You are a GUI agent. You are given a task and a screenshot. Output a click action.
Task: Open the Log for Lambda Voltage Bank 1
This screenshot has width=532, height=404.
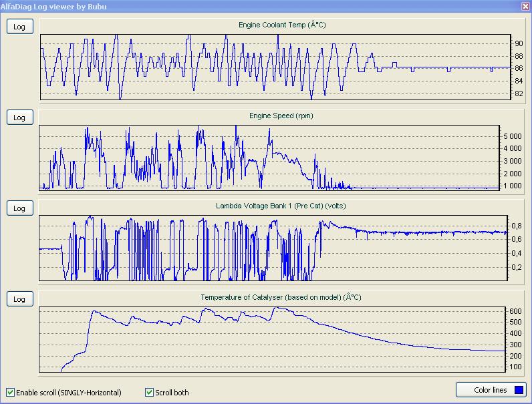[x=20, y=208]
